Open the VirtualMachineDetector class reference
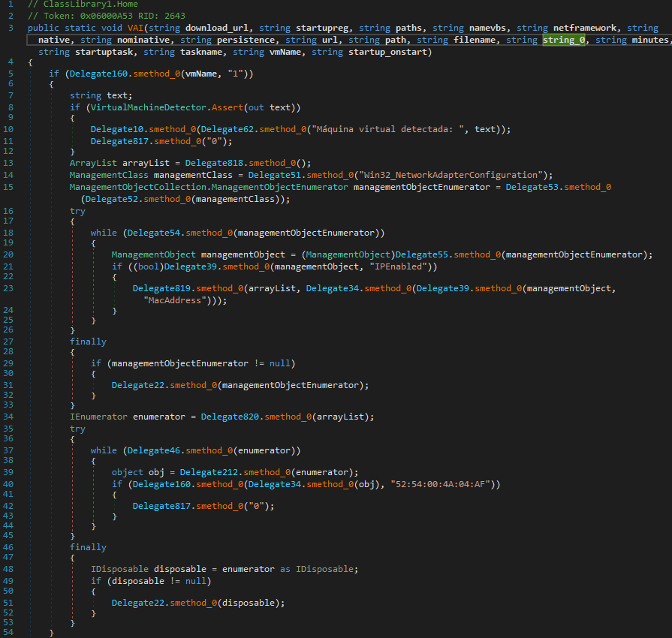Screen dimensions: 672x638 (148, 107)
